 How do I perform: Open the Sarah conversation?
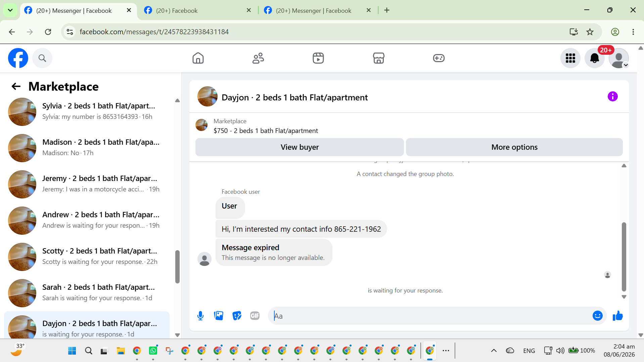87,293
